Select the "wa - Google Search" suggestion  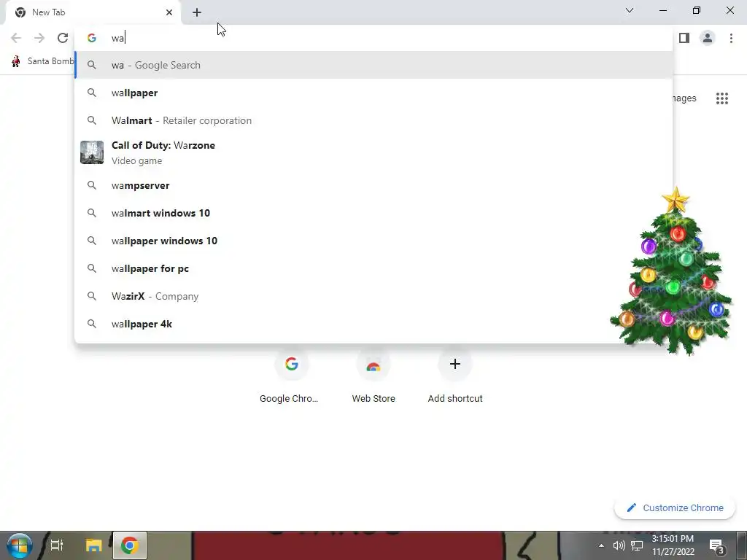click(373, 65)
